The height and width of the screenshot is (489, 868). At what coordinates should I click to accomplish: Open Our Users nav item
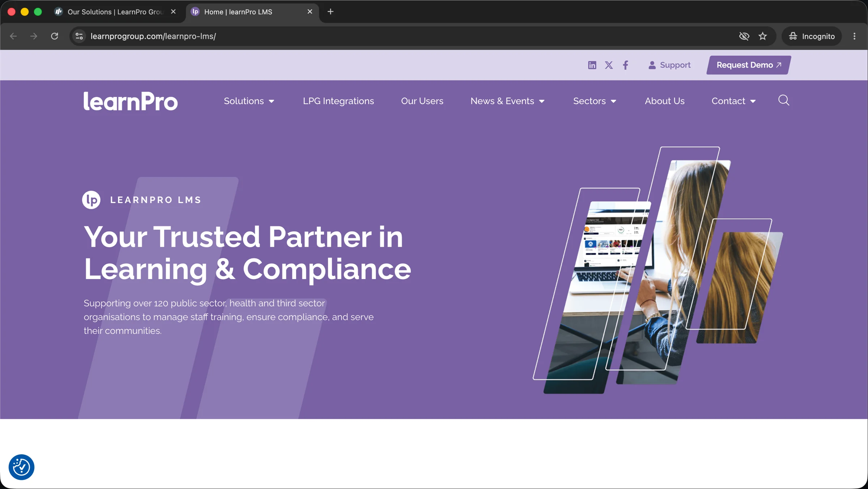point(422,101)
